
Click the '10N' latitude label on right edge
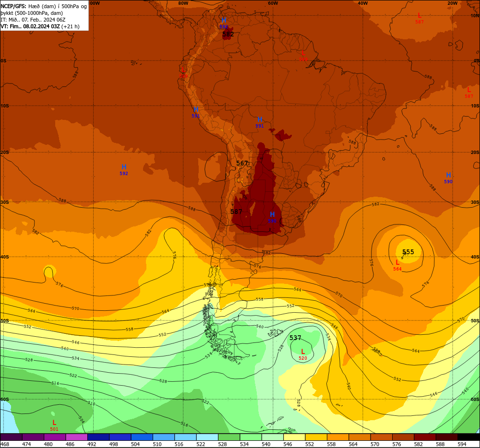click(475, 16)
